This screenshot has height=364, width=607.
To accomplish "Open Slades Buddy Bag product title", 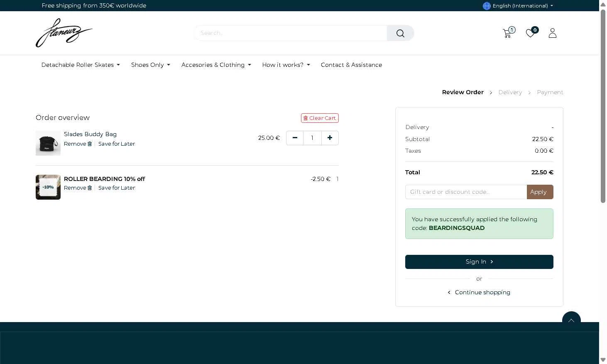I will [90, 134].
